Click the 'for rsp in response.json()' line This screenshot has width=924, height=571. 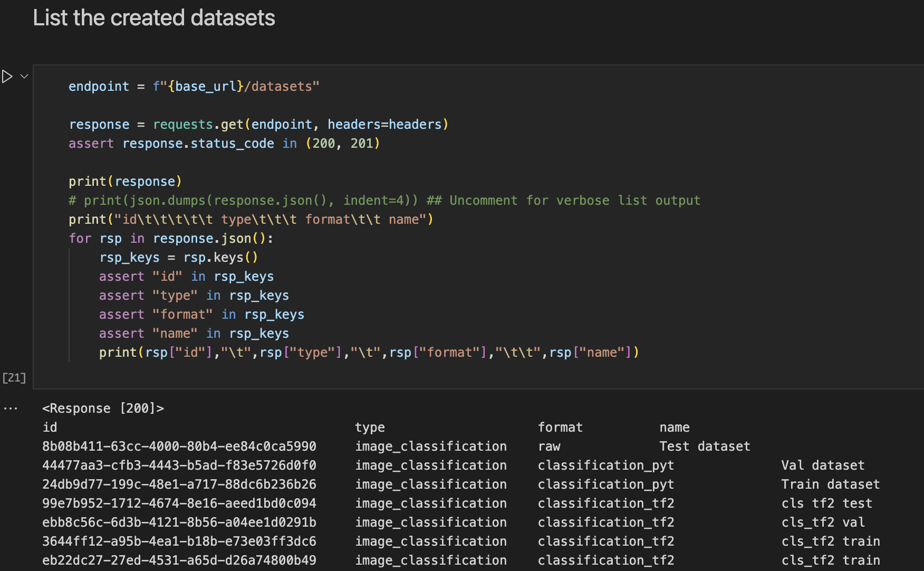tap(171, 239)
